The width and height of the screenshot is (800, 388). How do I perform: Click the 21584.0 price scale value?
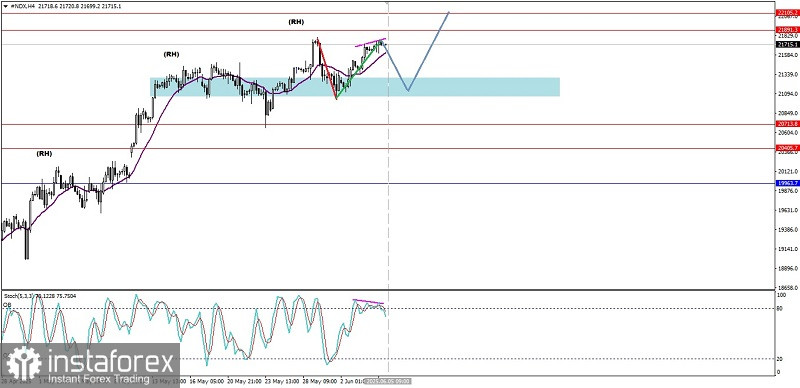pos(788,55)
